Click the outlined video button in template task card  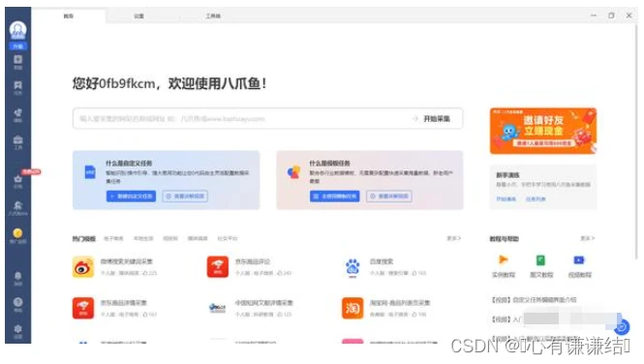[389, 197]
